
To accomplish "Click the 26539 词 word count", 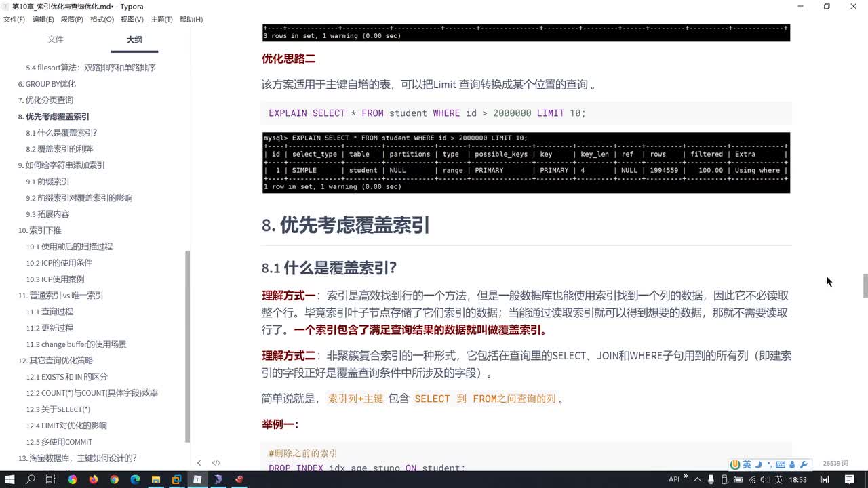I will click(835, 464).
